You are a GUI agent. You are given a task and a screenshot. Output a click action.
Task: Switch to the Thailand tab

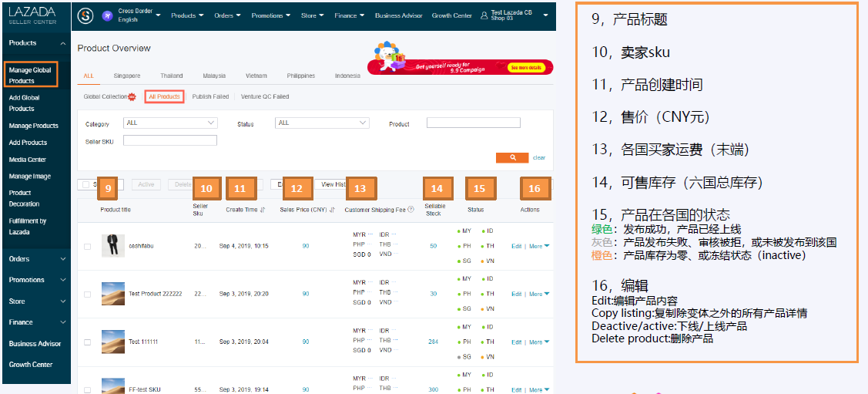pos(172,76)
